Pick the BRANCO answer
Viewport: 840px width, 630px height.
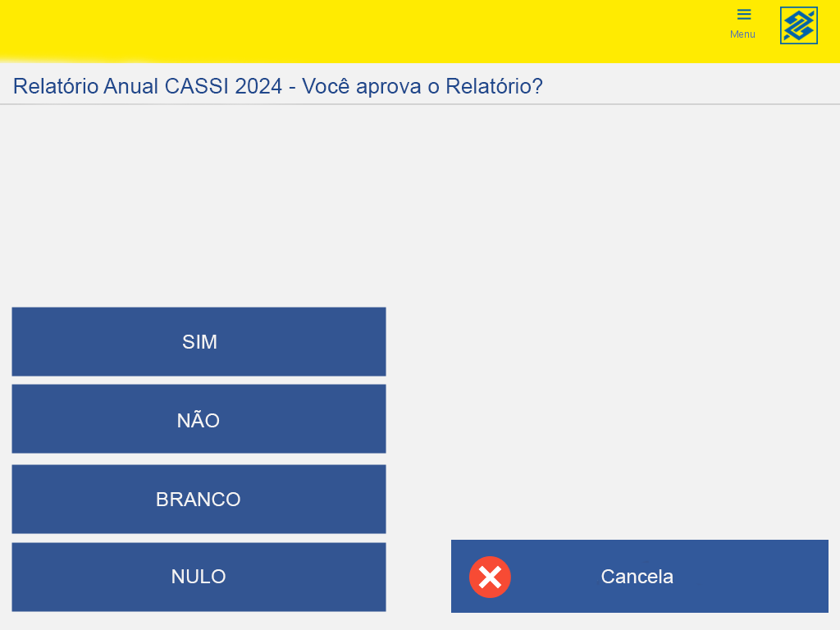click(x=199, y=500)
